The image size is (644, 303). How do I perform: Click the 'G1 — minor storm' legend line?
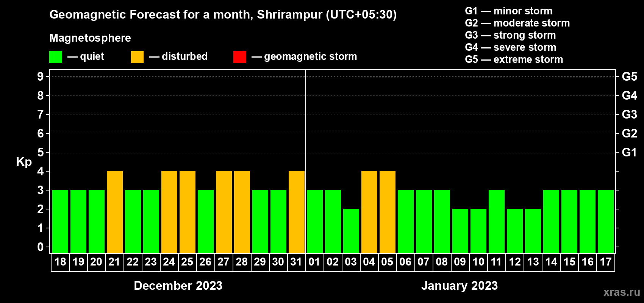point(508,11)
